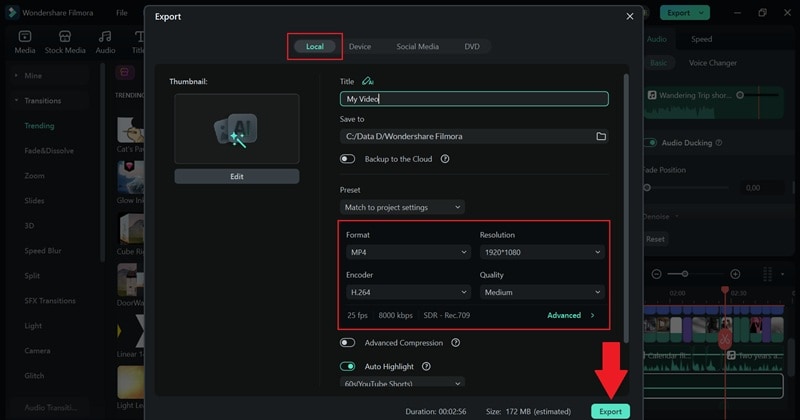The width and height of the screenshot is (800, 420).
Task: Expand the Advanced settings chevron
Action: [x=592, y=315]
